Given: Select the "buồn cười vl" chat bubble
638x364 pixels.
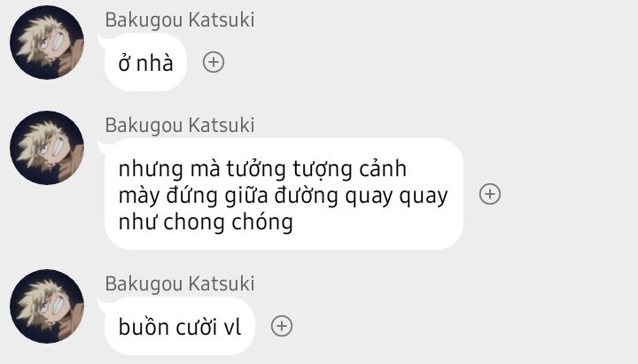Looking at the screenshot, I should point(179,326).
